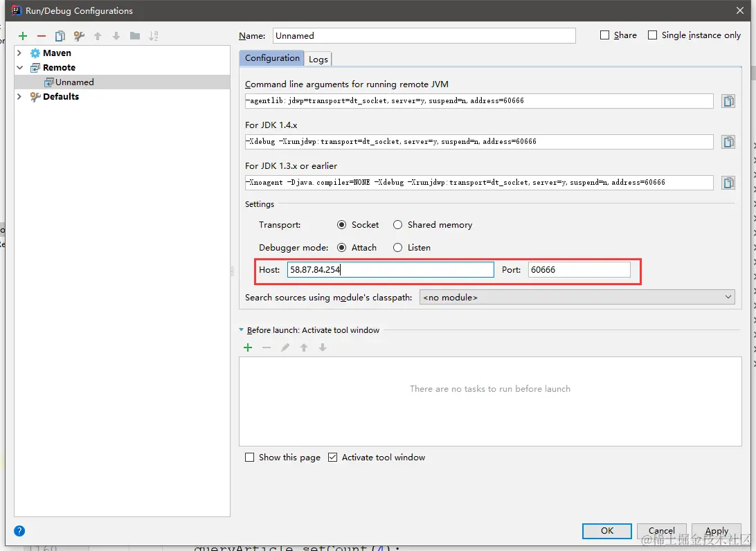Copy JDK 1.3.x arguments to clipboard

728,183
